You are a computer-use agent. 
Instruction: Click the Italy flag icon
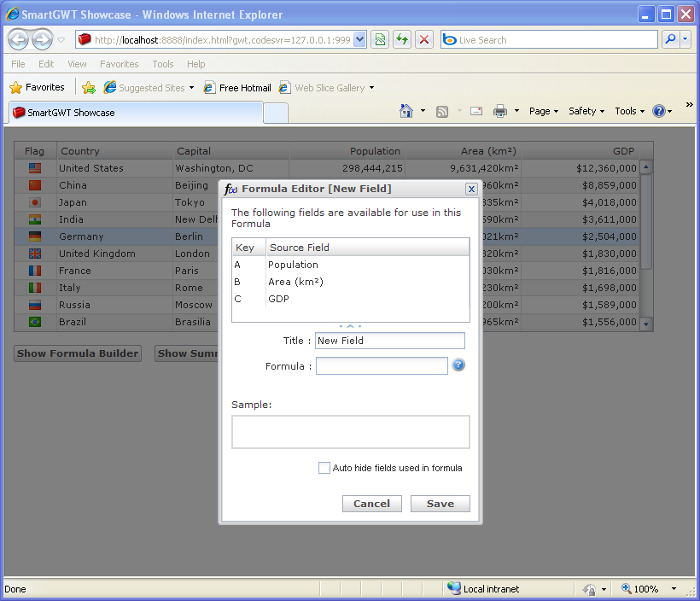click(x=35, y=288)
